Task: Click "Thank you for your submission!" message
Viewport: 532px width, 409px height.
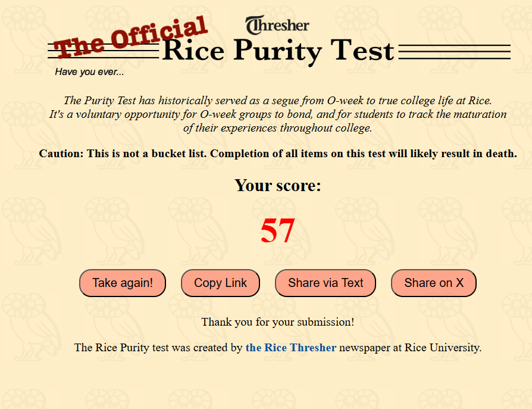Action: 277,322
